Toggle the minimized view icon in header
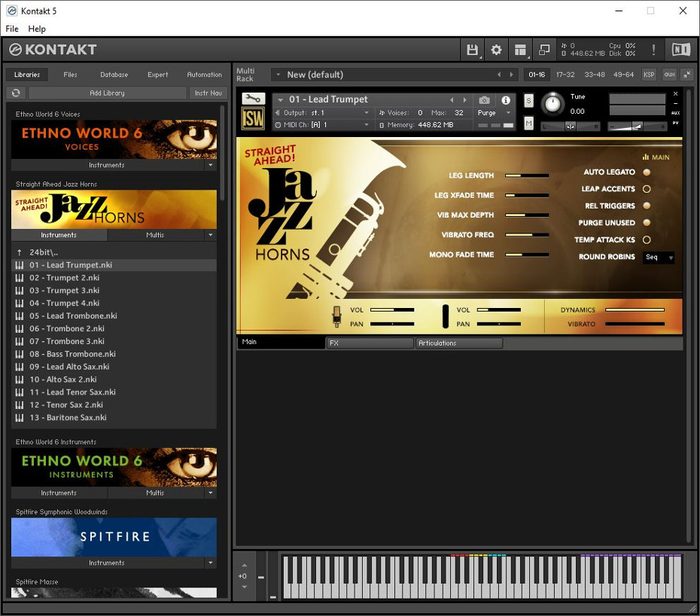Screen dimensions: 700x616 point(544,50)
